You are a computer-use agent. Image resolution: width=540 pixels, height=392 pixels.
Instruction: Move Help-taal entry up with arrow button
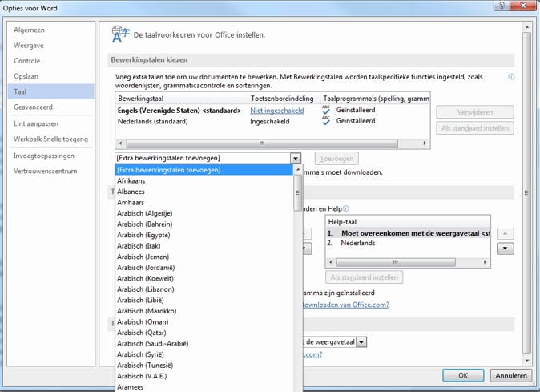[506, 233]
